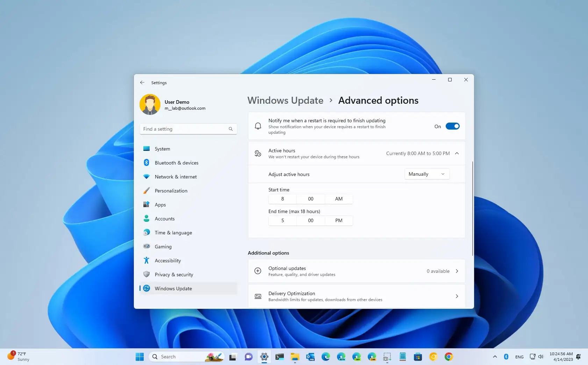Click the network tray icon

pos(532,357)
